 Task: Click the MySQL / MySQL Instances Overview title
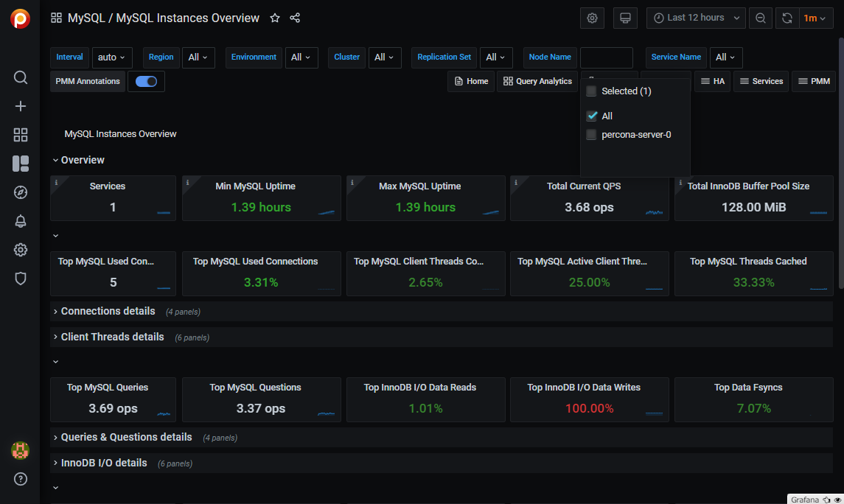coord(164,18)
